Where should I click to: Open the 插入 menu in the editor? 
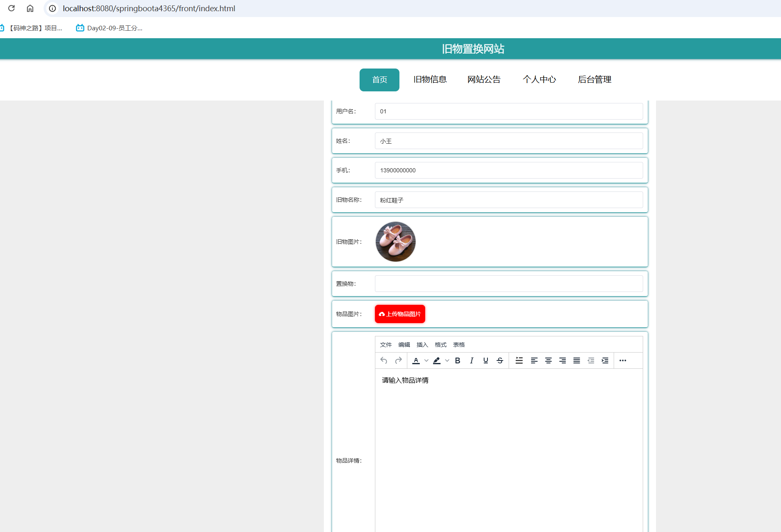pos(422,345)
